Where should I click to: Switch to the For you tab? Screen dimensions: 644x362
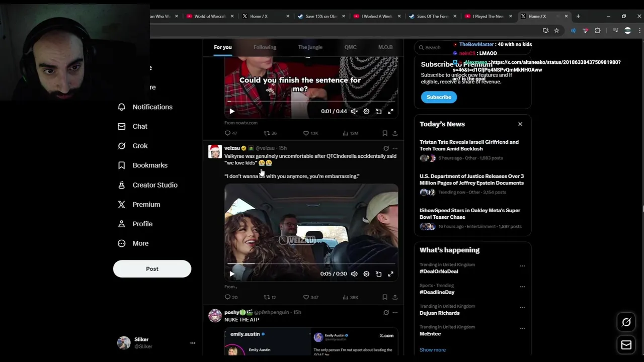coord(222,47)
